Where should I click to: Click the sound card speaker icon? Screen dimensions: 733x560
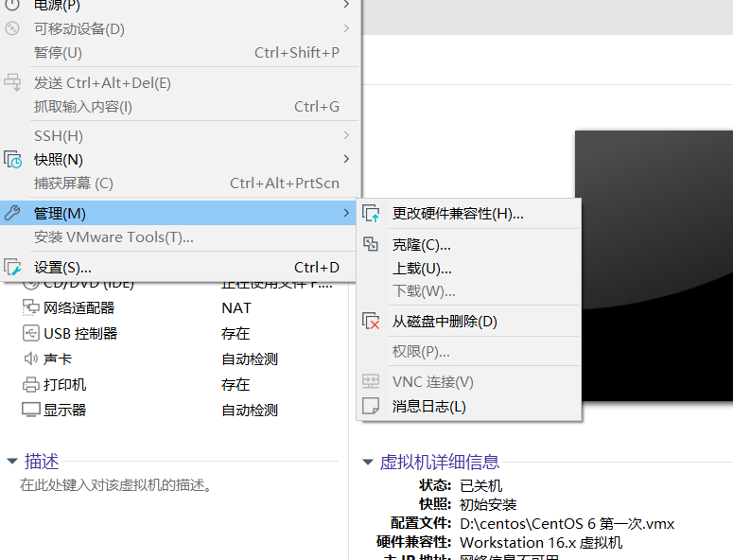pyautogui.click(x=31, y=359)
